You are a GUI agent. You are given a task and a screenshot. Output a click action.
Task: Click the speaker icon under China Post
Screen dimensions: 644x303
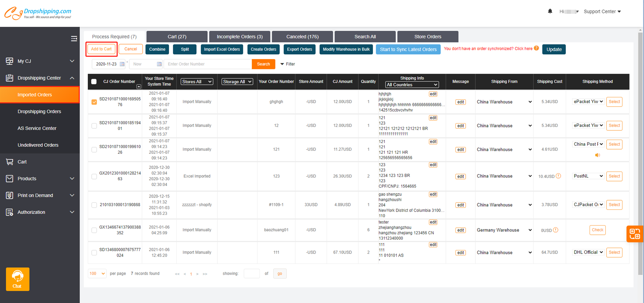pyautogui.click(x=597, y=155)
